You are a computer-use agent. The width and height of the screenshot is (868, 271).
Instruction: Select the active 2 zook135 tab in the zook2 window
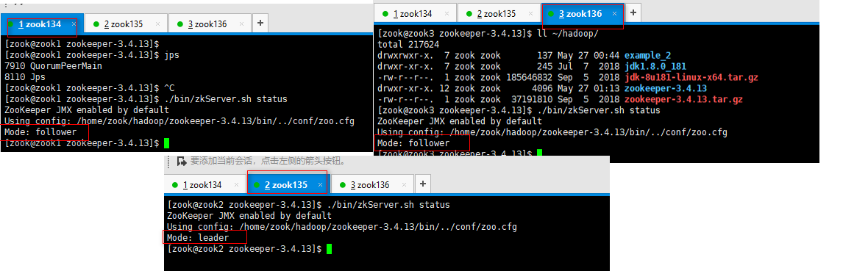[x=288, y=185]
